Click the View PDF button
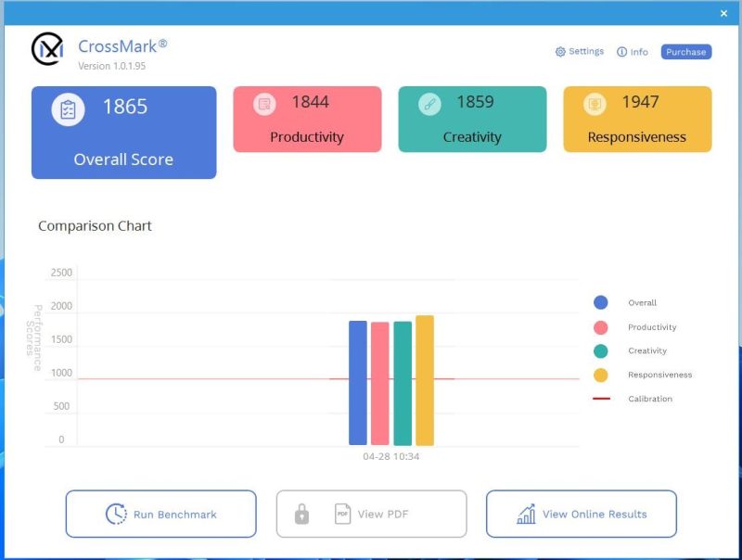Viewport: 742px width, 560px height. 371,515
